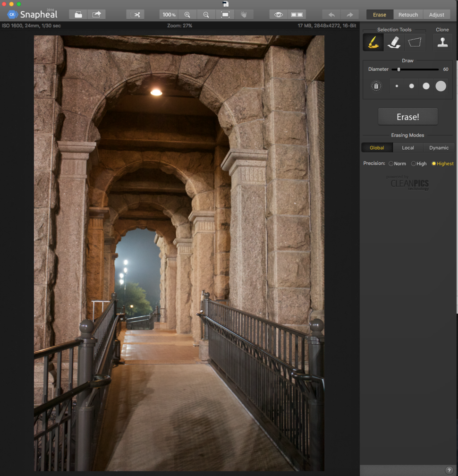The height and width of the screenshot is (476, 458).
Task: Open help with question mark button
Action: pyautogui.click(x=449, y=470)
